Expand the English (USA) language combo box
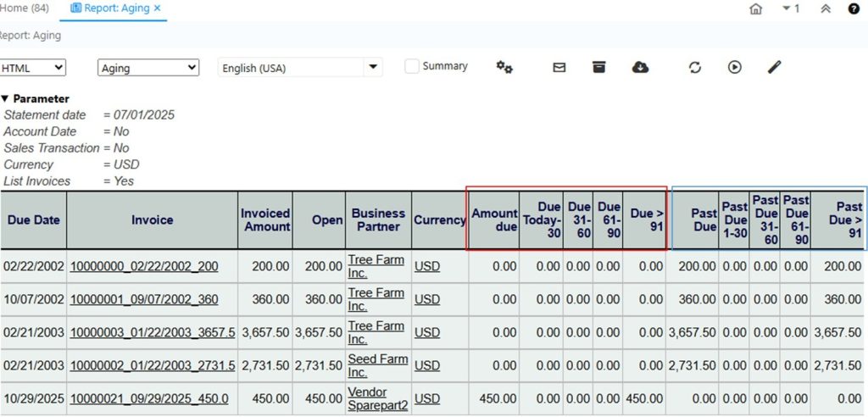This screenshot has width=868, height=417. 373,68
